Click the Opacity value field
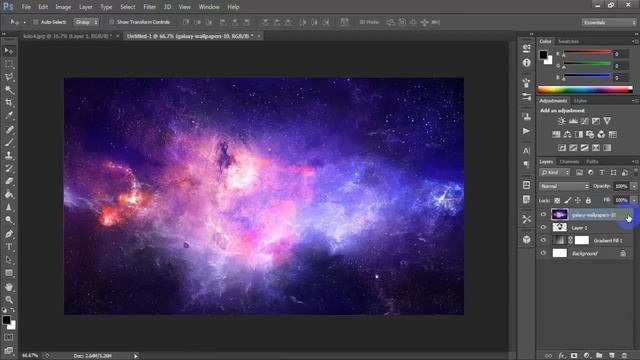This screenshot has height=360, width=640. tap(621, 186)
